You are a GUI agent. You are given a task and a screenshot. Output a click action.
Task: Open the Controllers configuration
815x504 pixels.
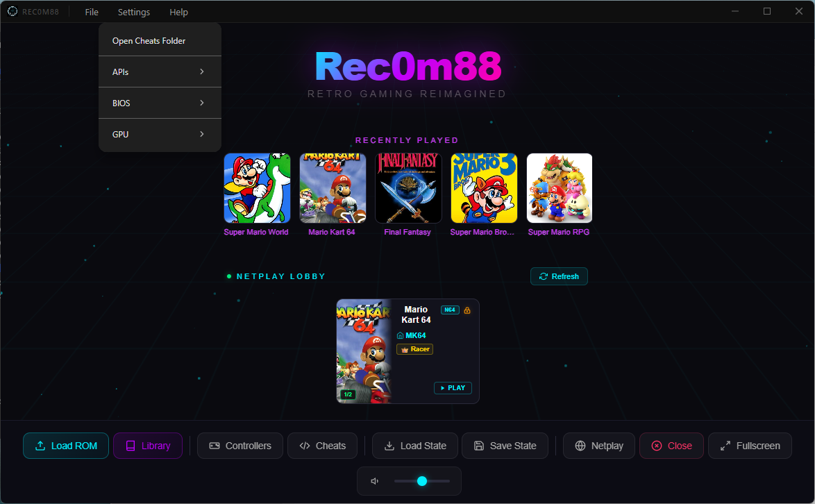[x=240, y=446]
